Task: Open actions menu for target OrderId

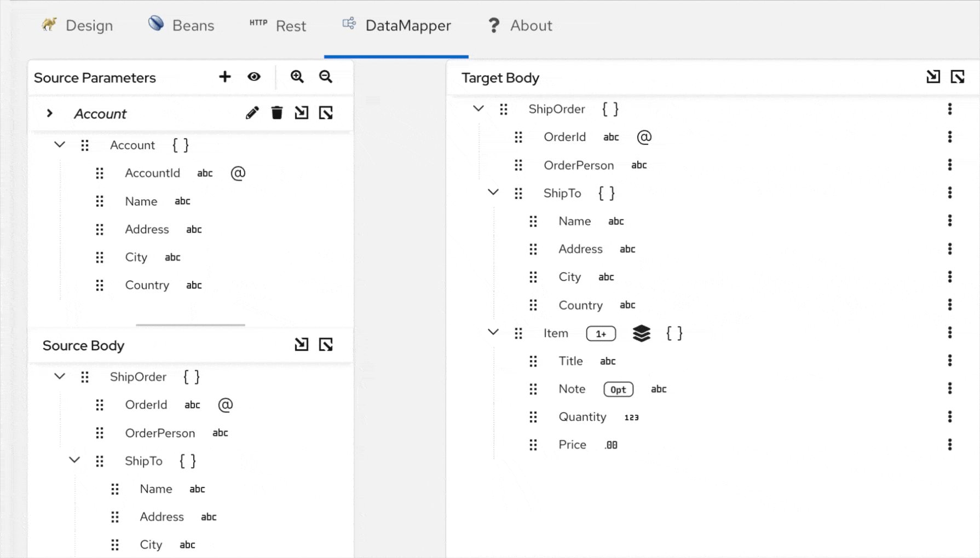Action: pyautogui.click(x=950, y=137)
